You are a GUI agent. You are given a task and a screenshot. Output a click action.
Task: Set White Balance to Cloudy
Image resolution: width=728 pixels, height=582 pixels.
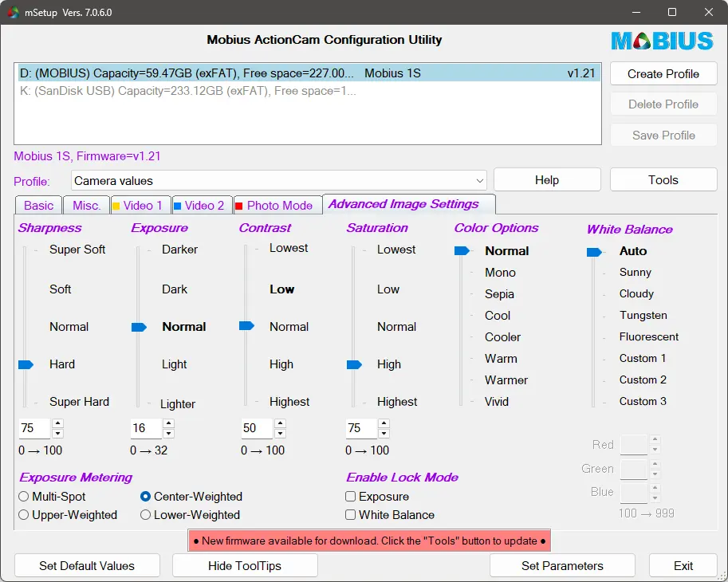coord(636,293)
